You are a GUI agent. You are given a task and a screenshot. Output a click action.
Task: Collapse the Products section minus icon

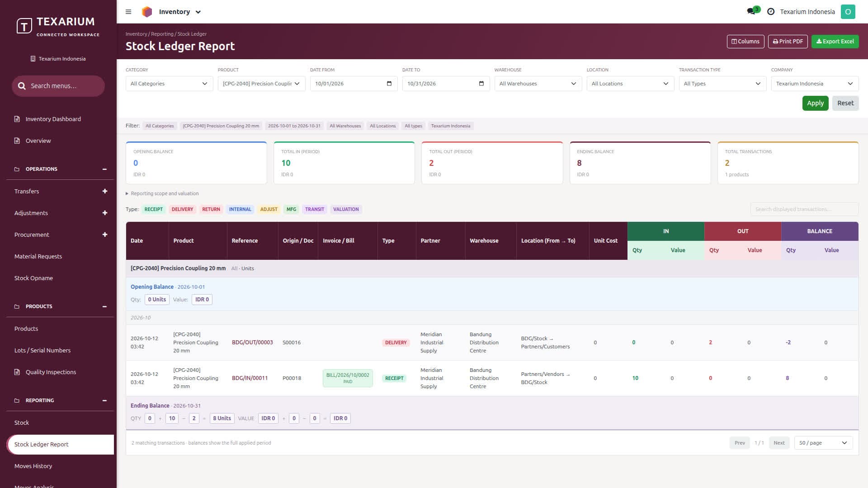104,306
